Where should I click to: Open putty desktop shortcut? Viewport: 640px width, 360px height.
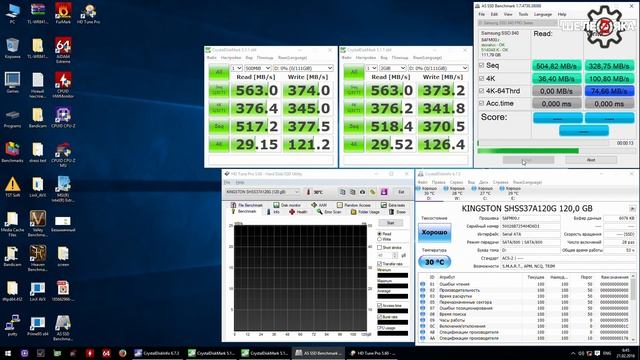pyautogui.click(x=12, y=325)
